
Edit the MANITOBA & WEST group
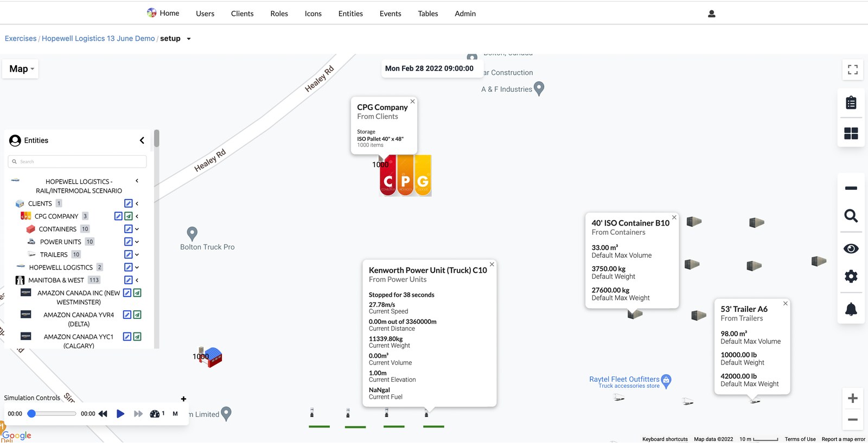click(129, 280)
